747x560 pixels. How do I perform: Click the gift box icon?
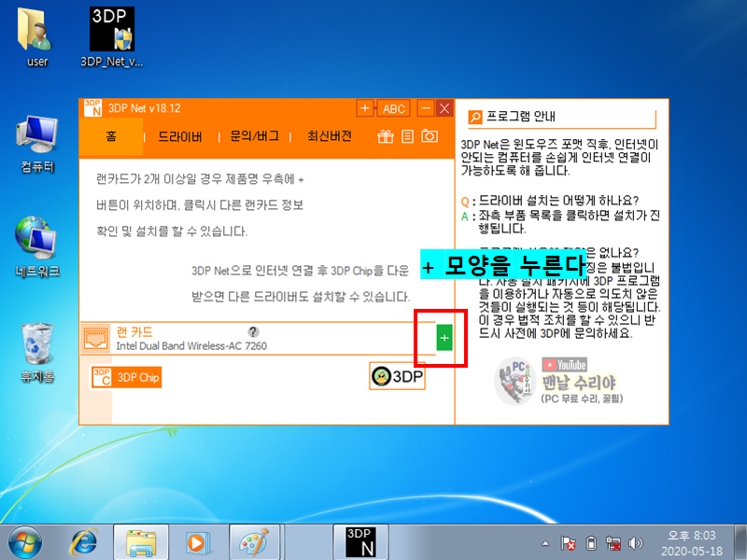pos(386,136)
